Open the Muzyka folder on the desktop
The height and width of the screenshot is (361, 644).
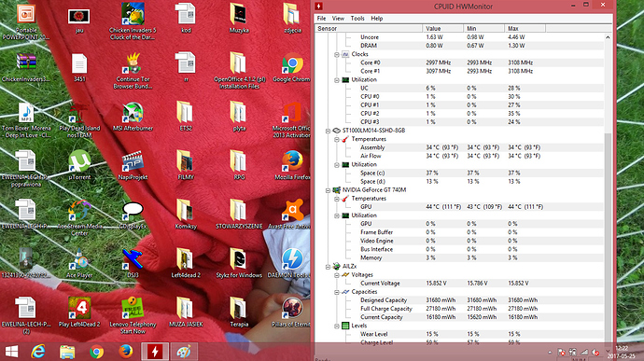coord(239,19)
